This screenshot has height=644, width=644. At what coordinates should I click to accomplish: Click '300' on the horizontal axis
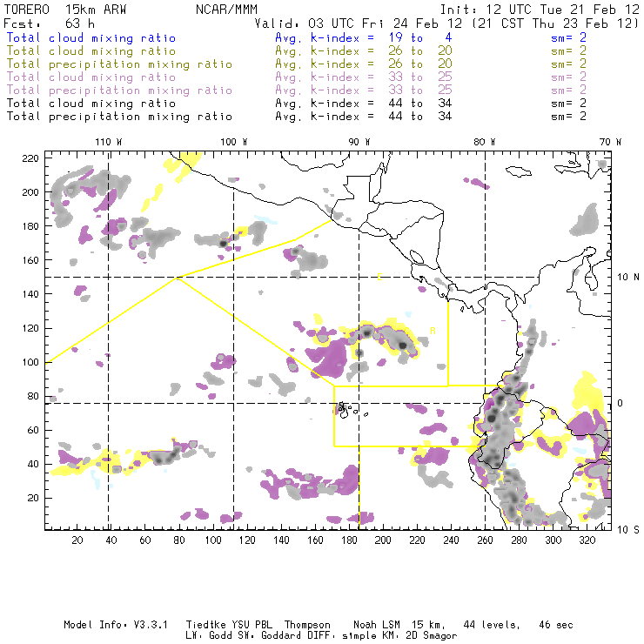(x=553, y=540)
